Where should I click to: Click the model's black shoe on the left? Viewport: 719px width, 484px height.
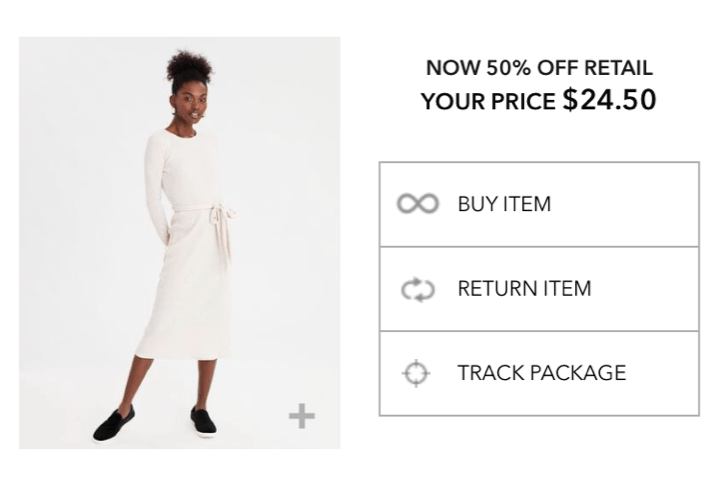tap(114, 424)
